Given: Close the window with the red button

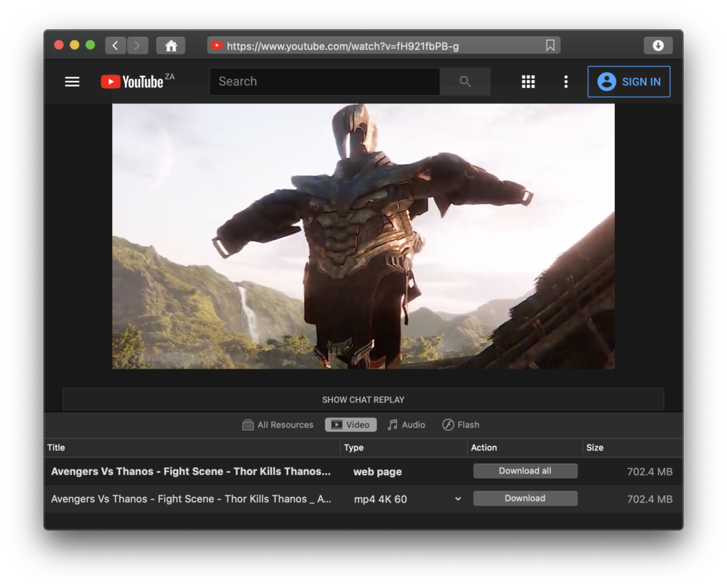Looking at the screenshot, I should (x=59, y=45).
